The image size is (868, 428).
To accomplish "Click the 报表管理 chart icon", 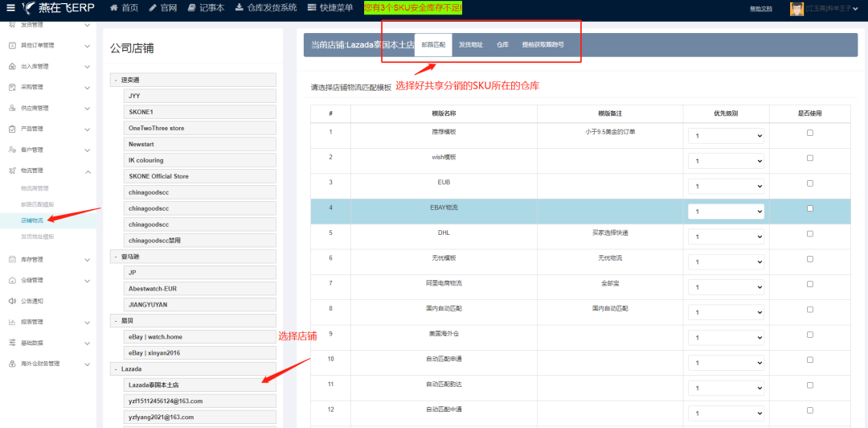I will (12, 322).
